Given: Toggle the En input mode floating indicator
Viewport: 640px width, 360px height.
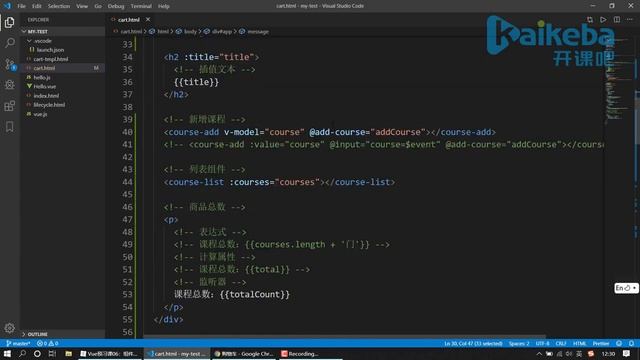Looking at the screenshot, I should pos(626,288).
